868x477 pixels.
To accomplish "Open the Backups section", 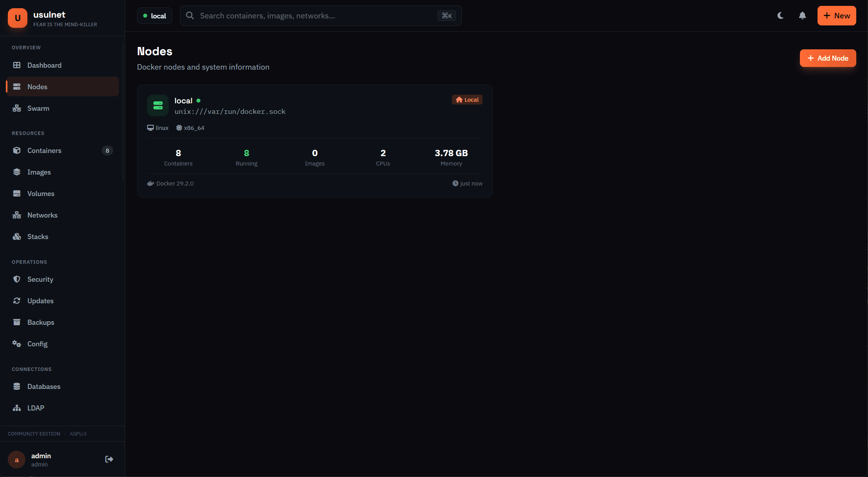I will point(41,322).
